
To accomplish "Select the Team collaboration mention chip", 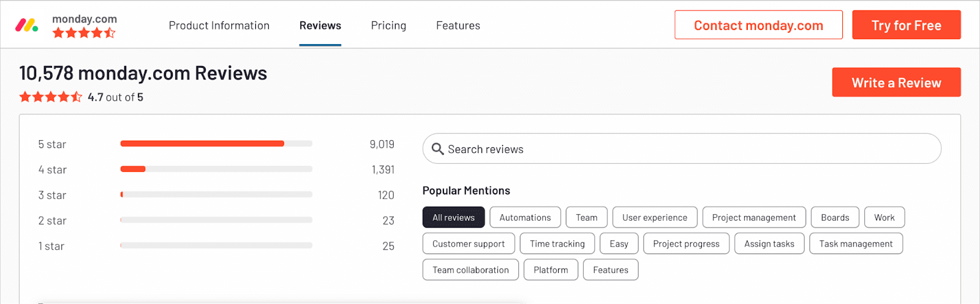I will coord(470,270).
